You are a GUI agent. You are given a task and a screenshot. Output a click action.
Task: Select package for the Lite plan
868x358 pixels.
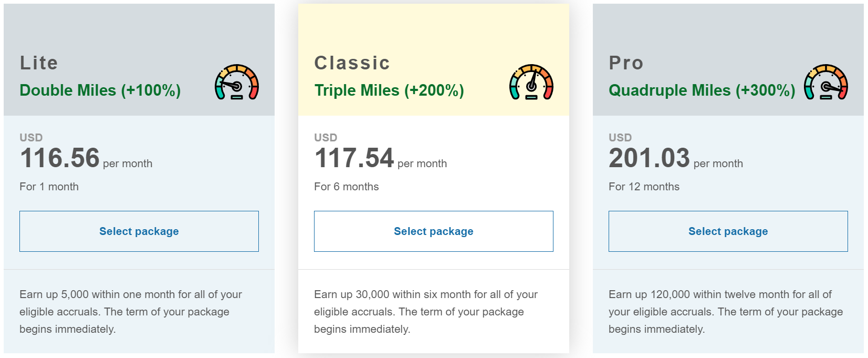139,231
